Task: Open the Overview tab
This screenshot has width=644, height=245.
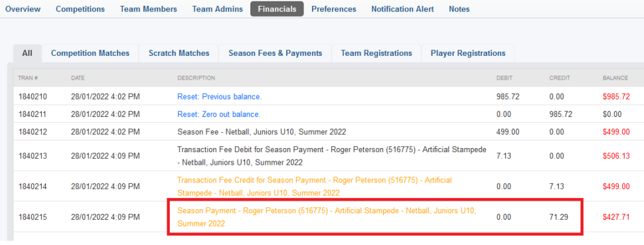Action: click(x=23, y=9)
